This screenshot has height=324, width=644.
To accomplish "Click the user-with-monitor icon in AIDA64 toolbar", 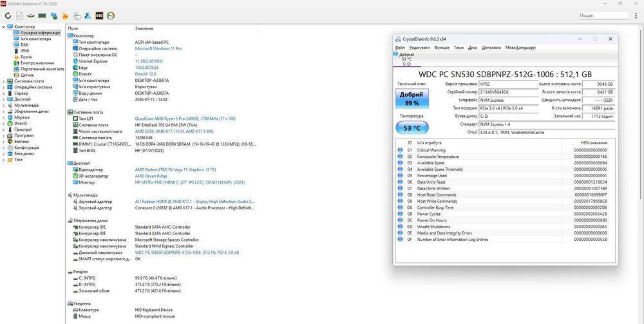I will pyautogui.click(x=88, y=15).
